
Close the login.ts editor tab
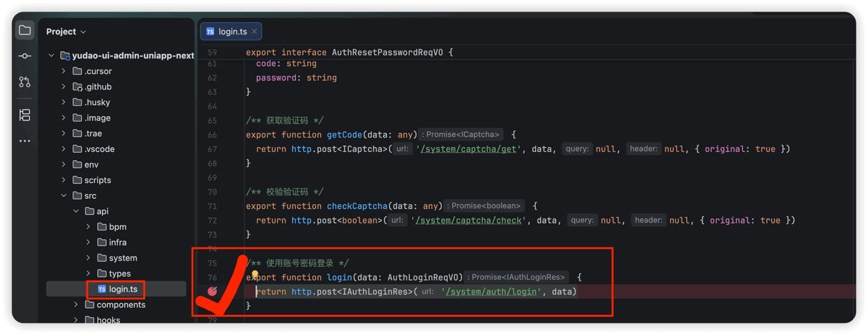coord(254,31)
